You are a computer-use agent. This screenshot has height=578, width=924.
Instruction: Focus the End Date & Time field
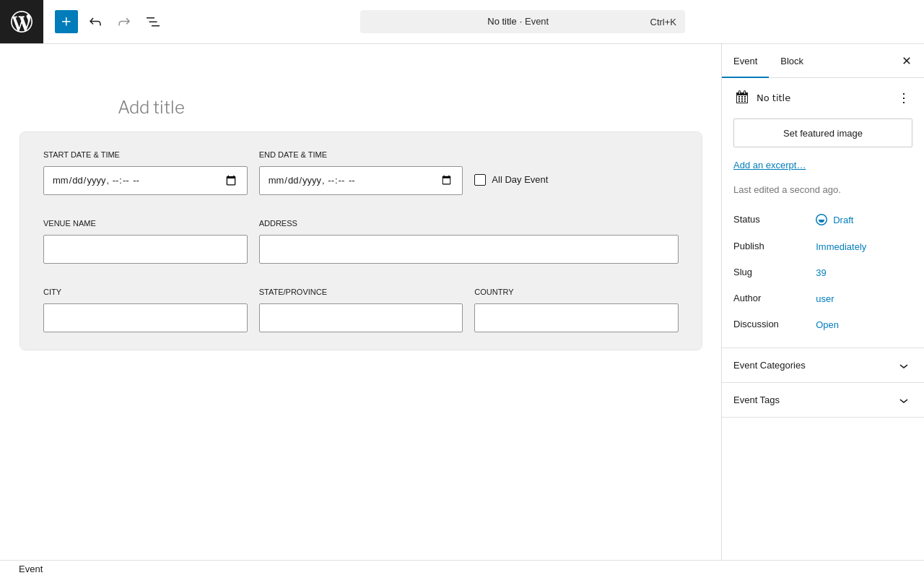tap(361, 181)
